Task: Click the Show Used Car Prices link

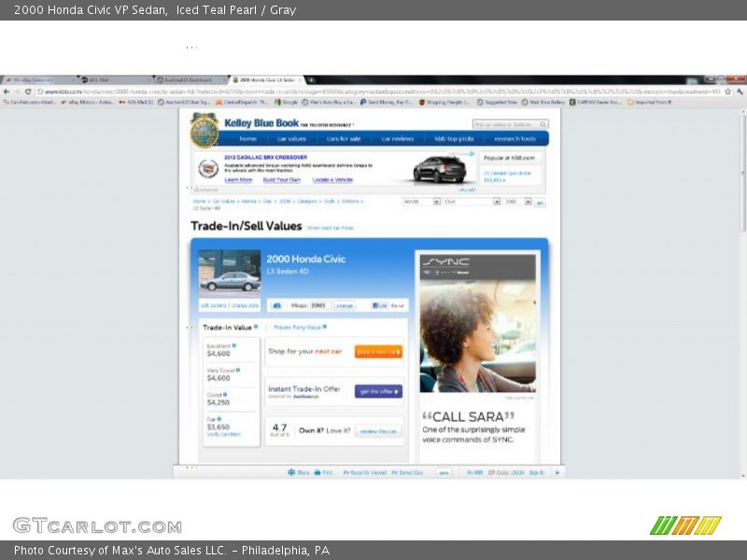Action: pyautogui.click(x=331, y=228)
